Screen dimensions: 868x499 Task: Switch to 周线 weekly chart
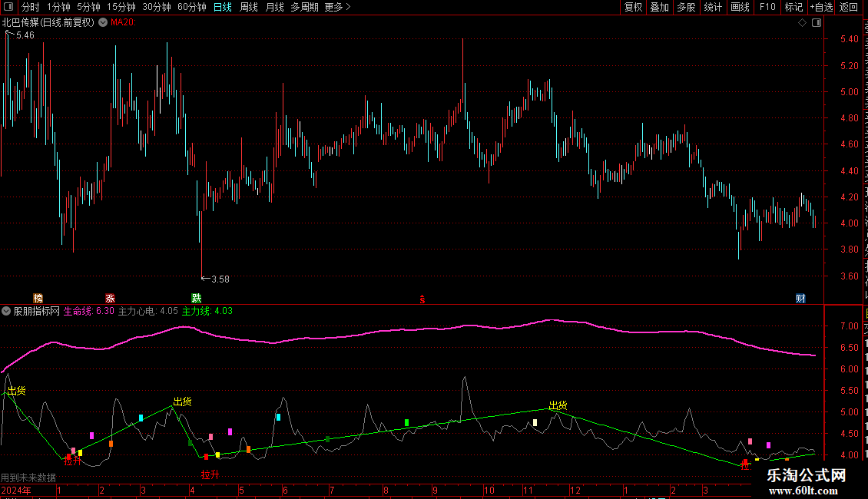pos(249,7)
